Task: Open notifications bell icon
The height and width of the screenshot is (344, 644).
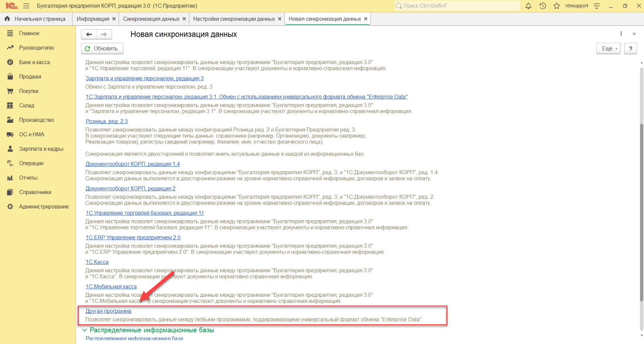Action: [528, 6]
